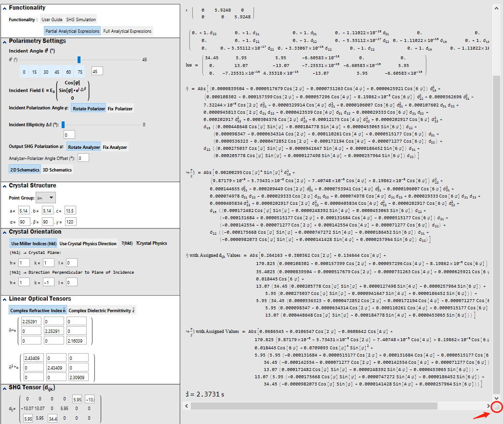Click the scroll up arrow of output pane
This screenshot has height=424, width=504.
click(x=497, y=8)
